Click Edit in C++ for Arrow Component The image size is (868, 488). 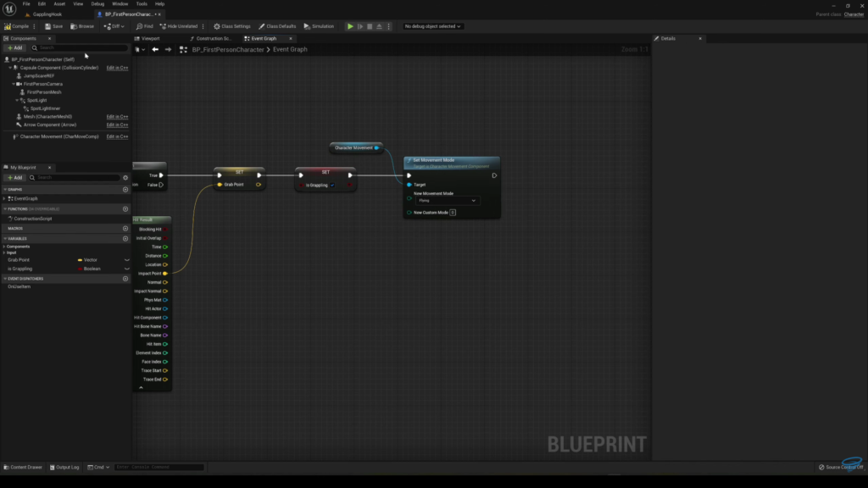coord(117,125)
